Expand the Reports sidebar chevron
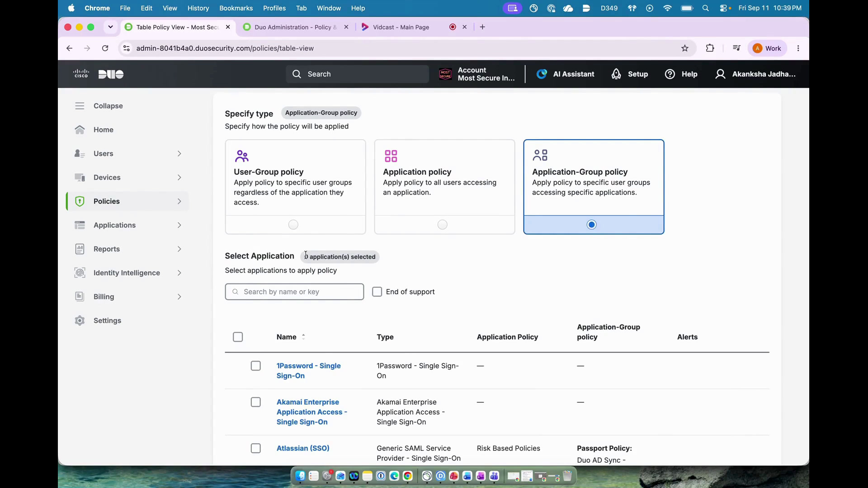868x488 pixels. click(179, 249)
